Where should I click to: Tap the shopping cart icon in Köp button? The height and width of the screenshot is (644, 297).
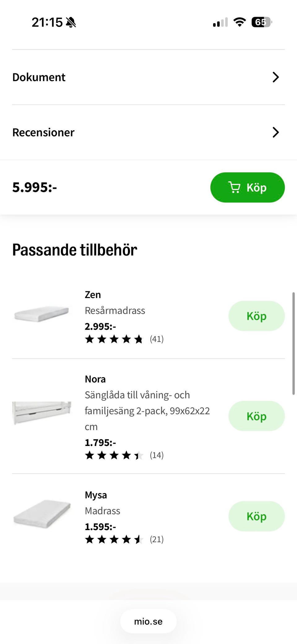click(x=234, y=188)
